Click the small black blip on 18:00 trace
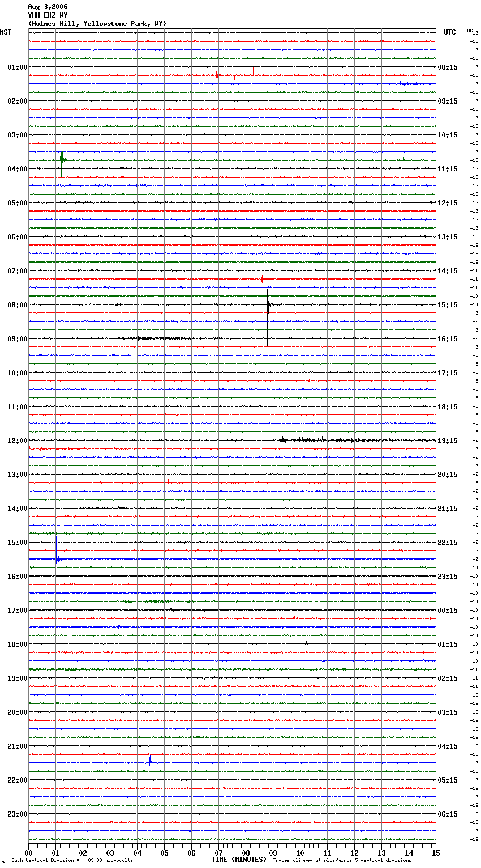 [307, 643]
